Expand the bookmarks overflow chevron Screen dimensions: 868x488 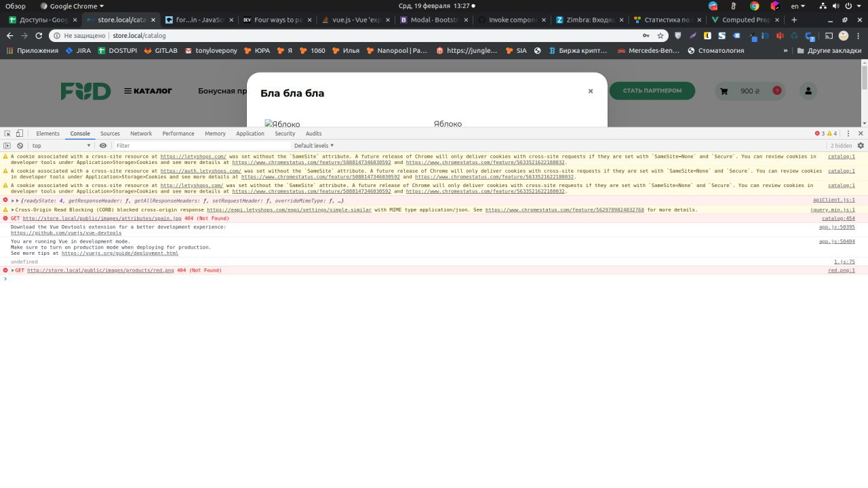point(785,50)
